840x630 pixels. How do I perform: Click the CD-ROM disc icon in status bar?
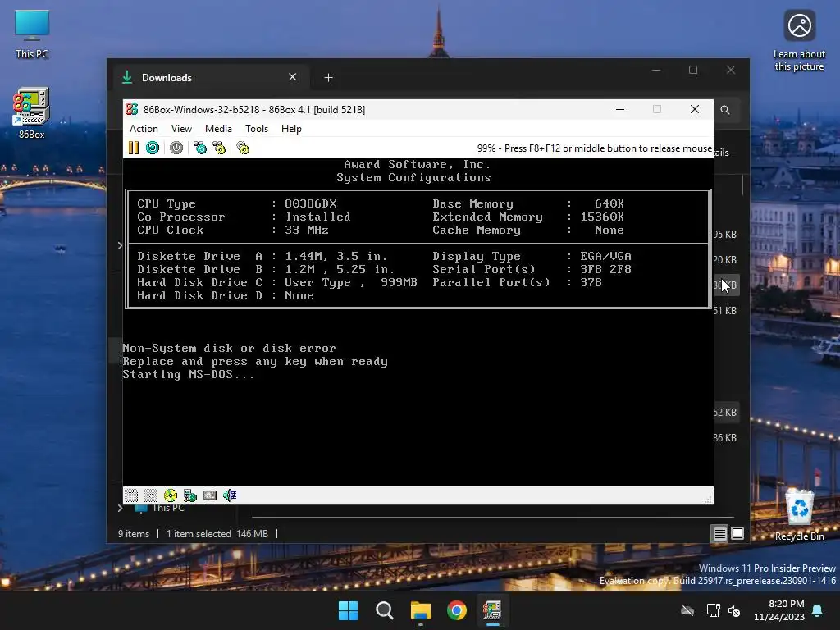click(x=171, y=495)
